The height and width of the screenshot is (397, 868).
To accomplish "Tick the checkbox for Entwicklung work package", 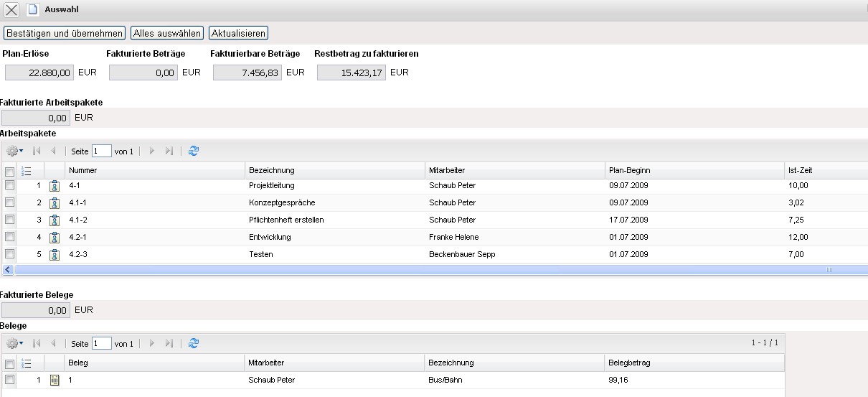I will click(10, 237).
